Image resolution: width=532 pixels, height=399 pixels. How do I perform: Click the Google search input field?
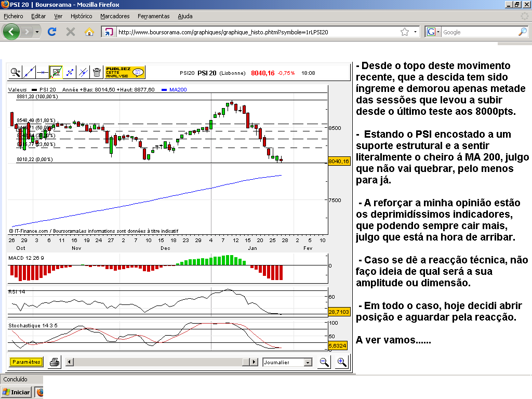tap(480, 32)
